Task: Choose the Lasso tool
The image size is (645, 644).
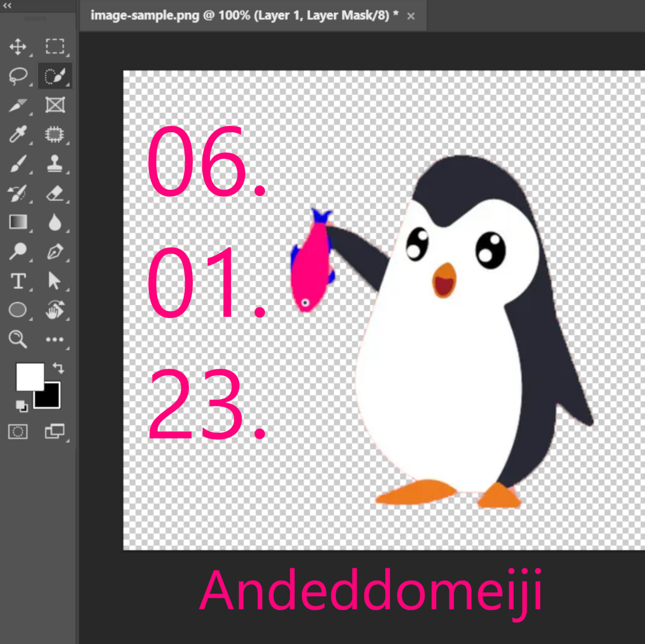Action: point(18,76)
